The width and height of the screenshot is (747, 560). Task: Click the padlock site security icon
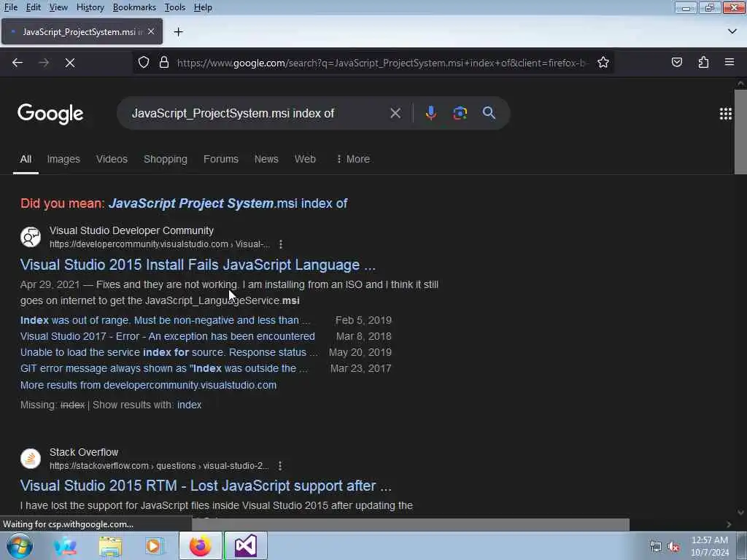click(x=164, y=63)
